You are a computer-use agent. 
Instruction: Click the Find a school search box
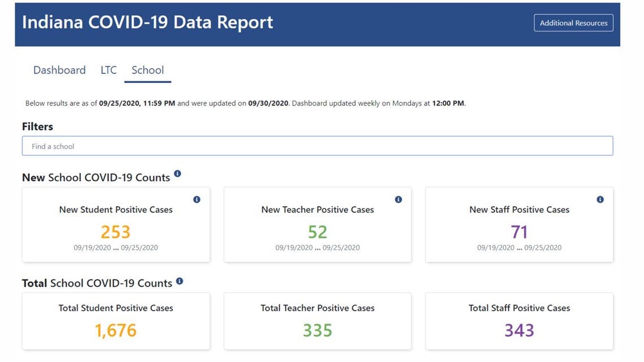click(x=317, y=145)
